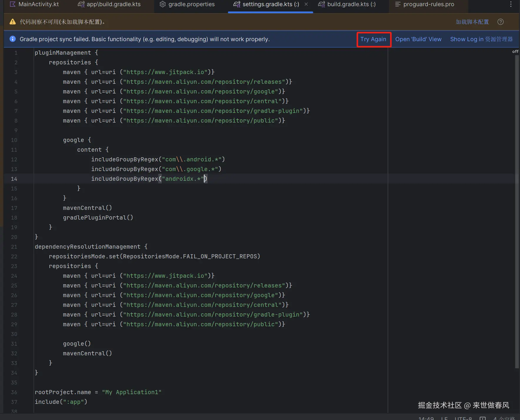The image size is (520, 420).
Task: Click line number 14 in the gutter
Action: pos(14,179)
